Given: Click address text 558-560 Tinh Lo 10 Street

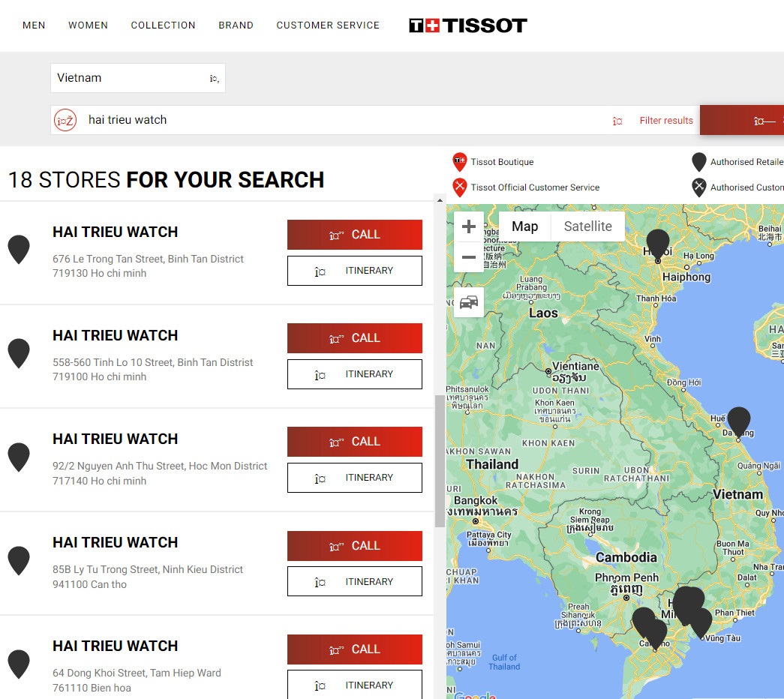Looking at the screenshot, I should tap(153, 362).
